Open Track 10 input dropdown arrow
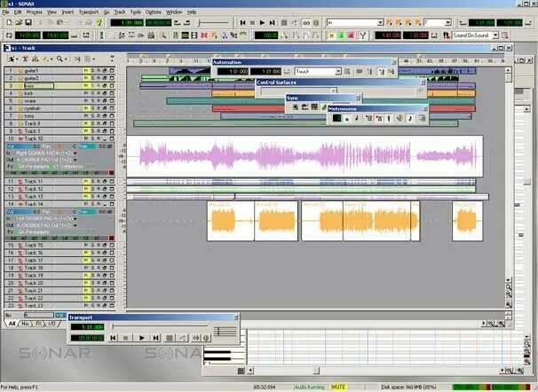The height and width of the screenshot is (392, 538). click(75, 153)
